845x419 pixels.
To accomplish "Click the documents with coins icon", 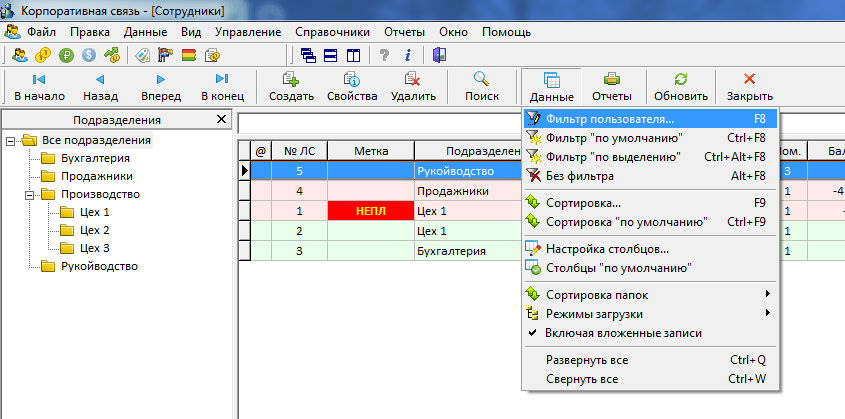I will [212, 55].
